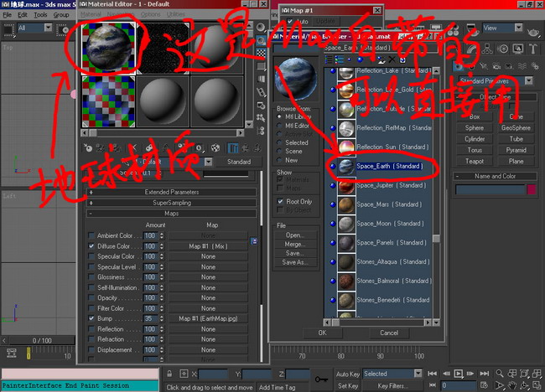Enable the Opacity map checkbox
Image resolution: width=545 pixels, height=392 pixels.
(91, 297)
